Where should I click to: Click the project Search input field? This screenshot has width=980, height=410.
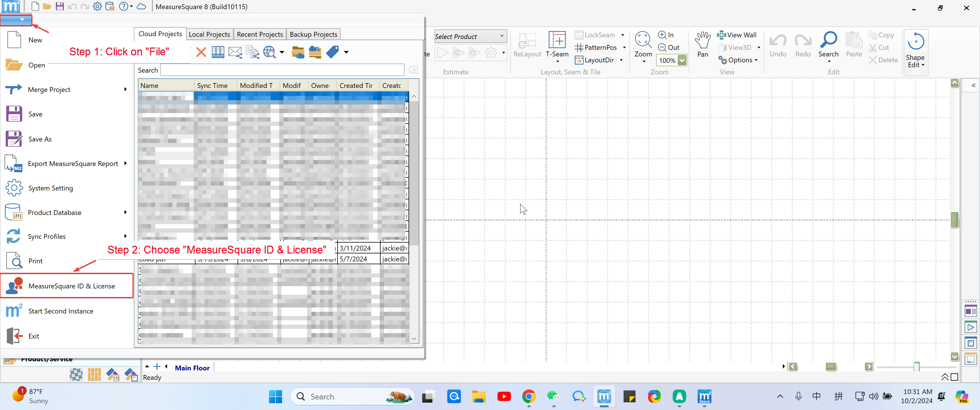282,70
